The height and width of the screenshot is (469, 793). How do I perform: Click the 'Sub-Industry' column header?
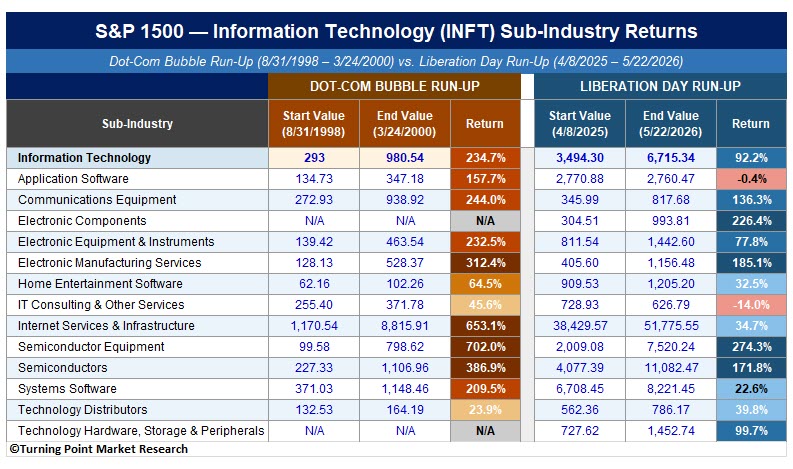point(137,124)
